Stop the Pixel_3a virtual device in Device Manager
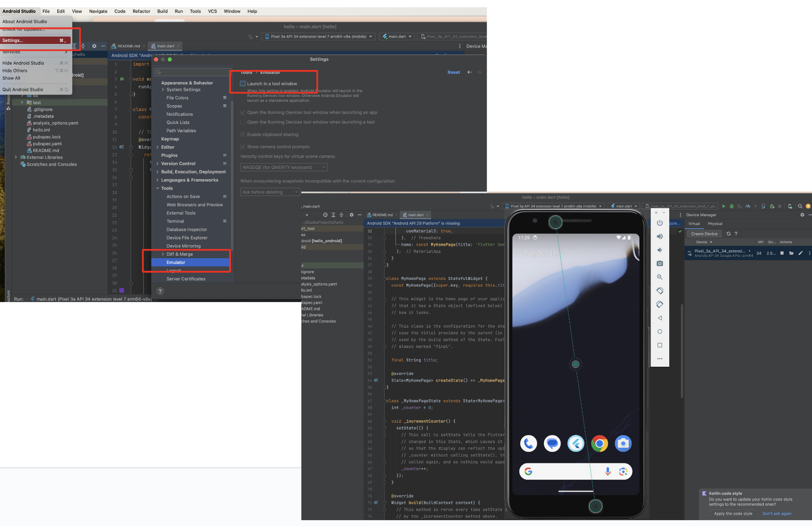Viewport: 812px width, 526px height. 782,253
